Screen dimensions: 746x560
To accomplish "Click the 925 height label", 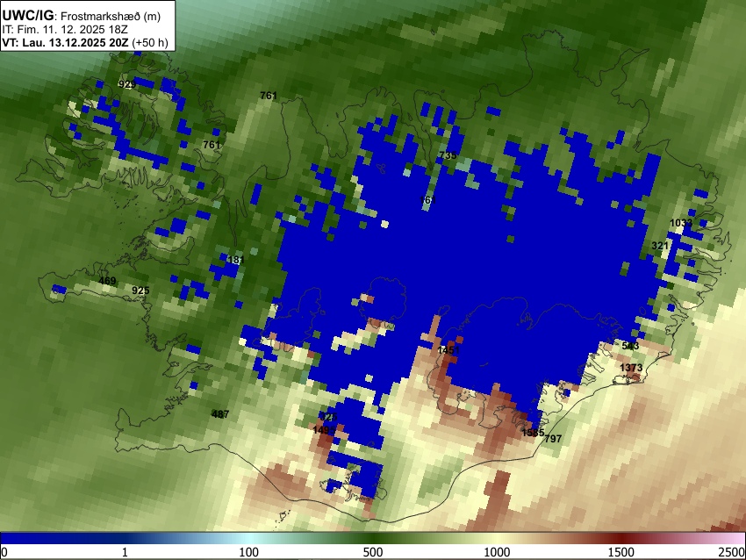I will [140, 291].
